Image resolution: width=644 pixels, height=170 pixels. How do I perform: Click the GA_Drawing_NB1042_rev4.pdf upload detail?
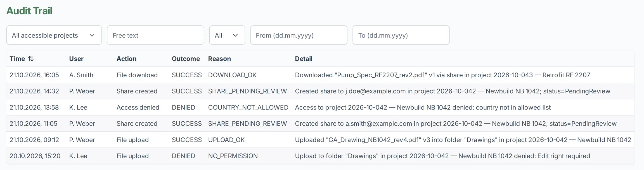(x=463, y=140)
